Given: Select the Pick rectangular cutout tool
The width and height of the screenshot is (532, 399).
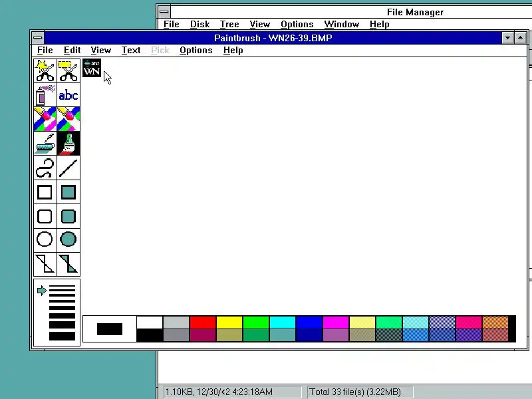Looking at the screenshot, I should tap(68, 70).
